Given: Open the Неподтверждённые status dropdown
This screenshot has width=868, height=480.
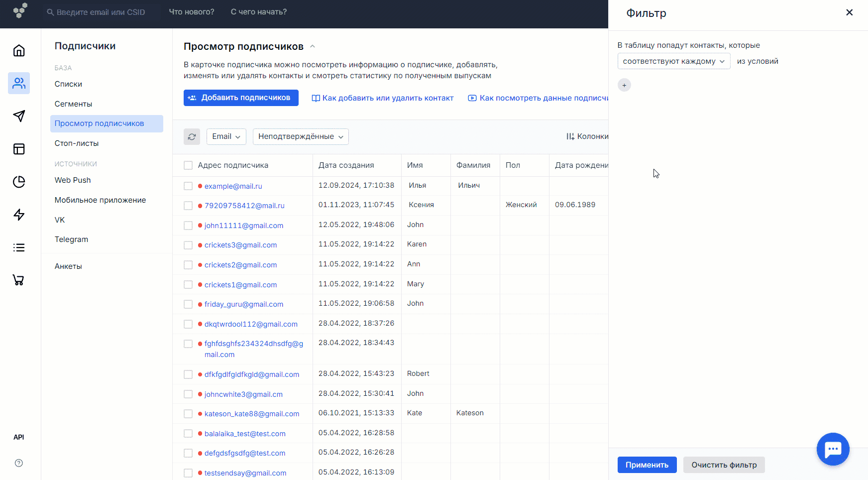Looking at the screenshot, I should [301, 136].
